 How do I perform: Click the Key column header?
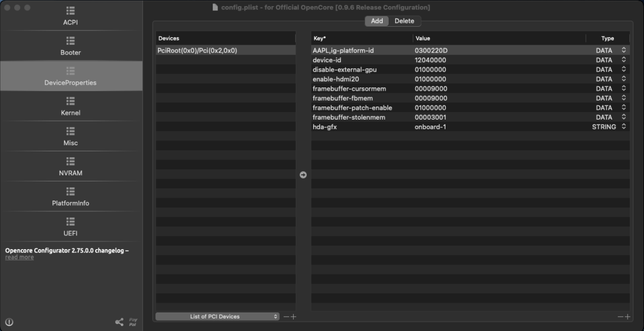point(361,39)
